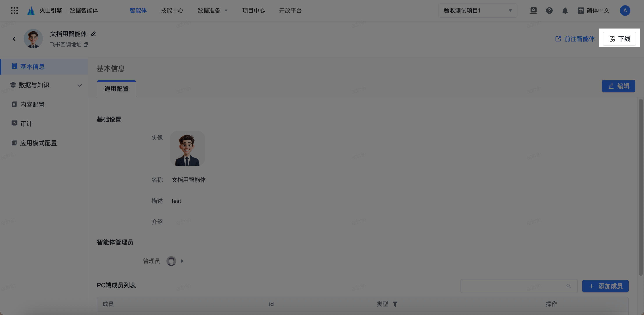Click the plus icon on 添加成员 button
644x315 pixels.
pyautogui.click(x=591, y=286)
